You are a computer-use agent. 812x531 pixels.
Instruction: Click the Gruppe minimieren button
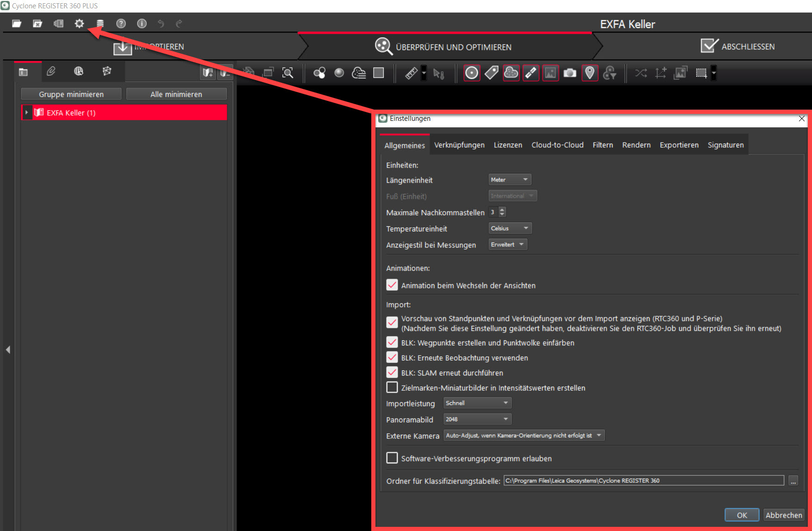click(71, 94)
